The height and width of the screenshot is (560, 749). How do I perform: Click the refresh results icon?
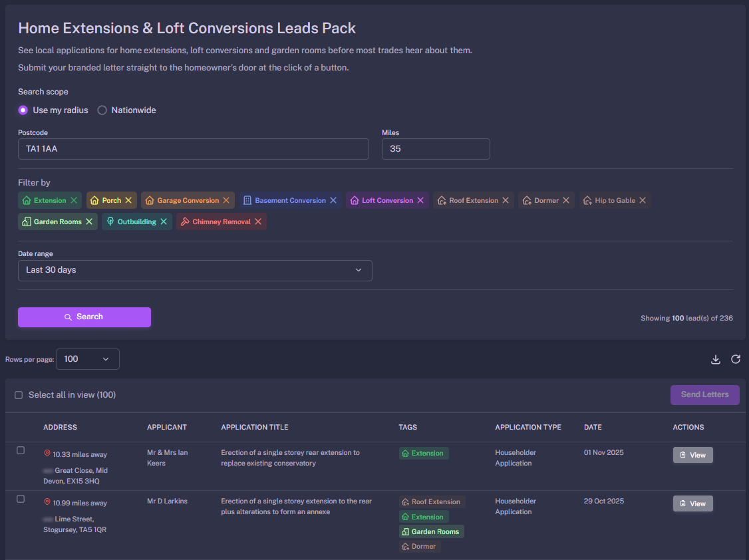(735, 359)
